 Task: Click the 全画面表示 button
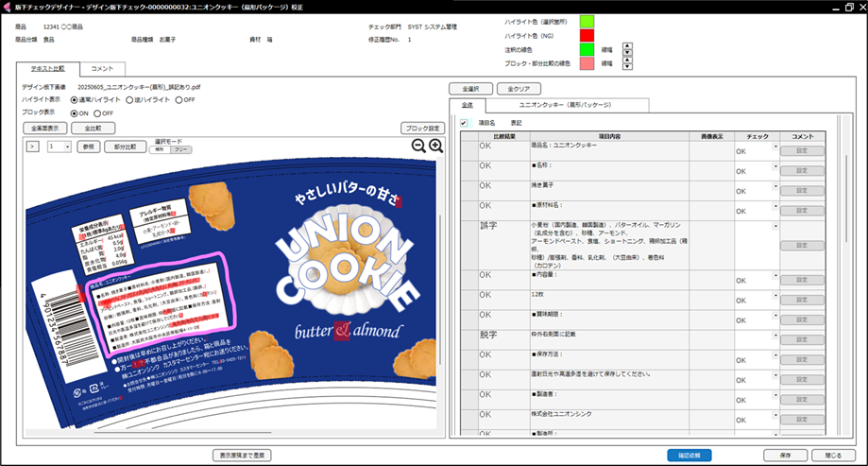[x=44, y=128]
